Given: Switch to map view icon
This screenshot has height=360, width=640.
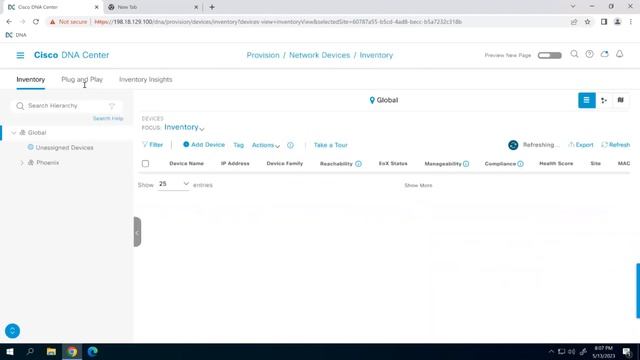Looking at the screenshot, I should pos(620,100).
